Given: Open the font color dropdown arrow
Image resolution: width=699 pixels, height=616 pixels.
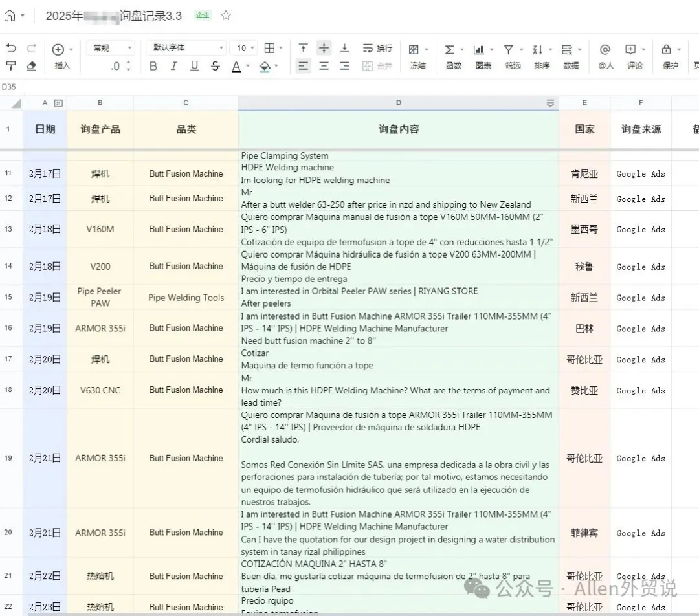Looking at the screenshot, I should [x=248, y=66].
